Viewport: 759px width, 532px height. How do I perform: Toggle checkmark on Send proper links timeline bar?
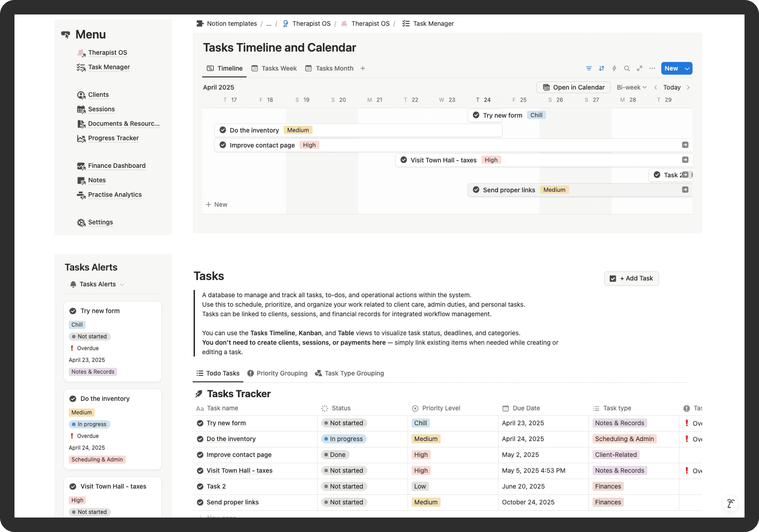[x=476, y=190]
